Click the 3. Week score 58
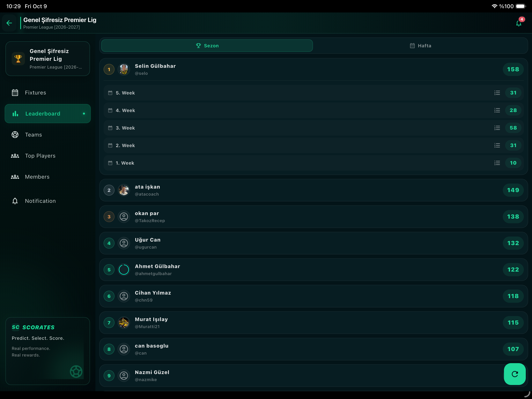The height and width of the screenshot is (399, 532). [513, 128]
